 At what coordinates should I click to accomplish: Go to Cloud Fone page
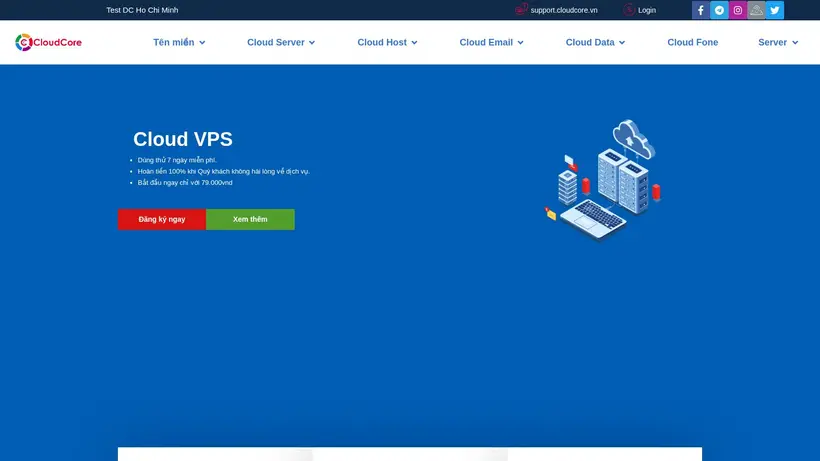pos(692,42)
